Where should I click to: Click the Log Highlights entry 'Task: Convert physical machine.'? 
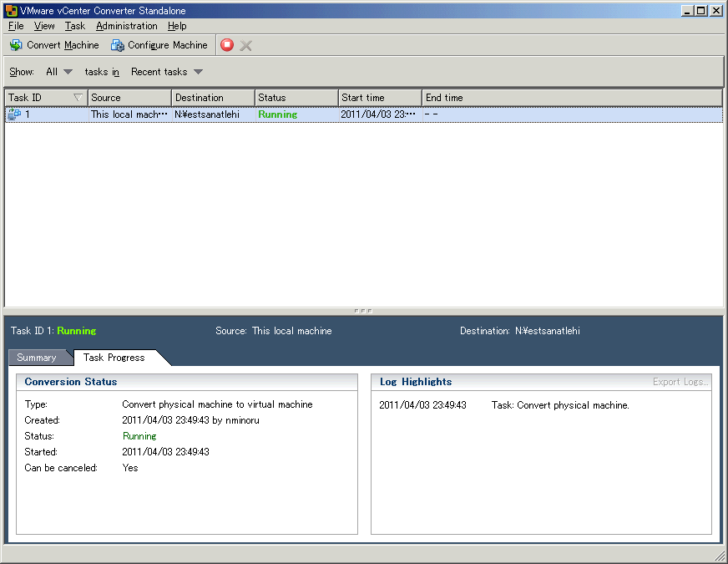coord(560,405)
